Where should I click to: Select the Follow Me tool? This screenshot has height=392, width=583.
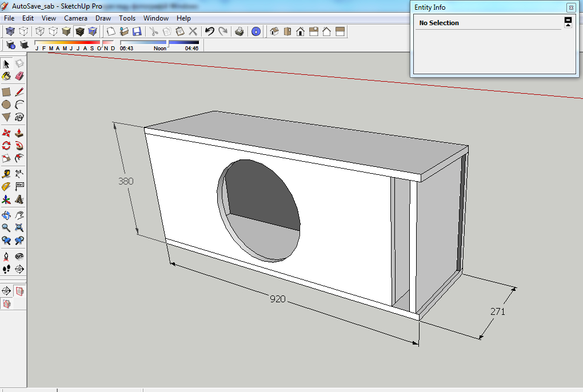[x=19, y=146]
